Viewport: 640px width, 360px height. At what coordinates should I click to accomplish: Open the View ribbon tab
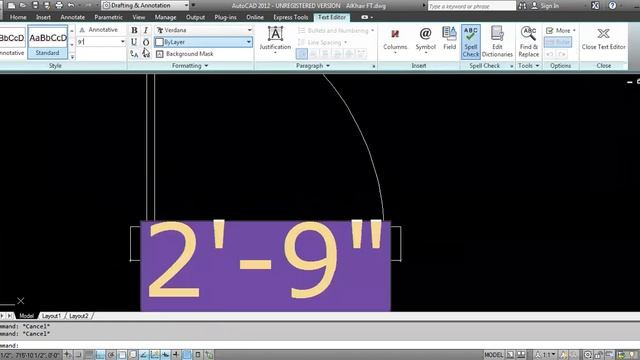pos(139,17)
